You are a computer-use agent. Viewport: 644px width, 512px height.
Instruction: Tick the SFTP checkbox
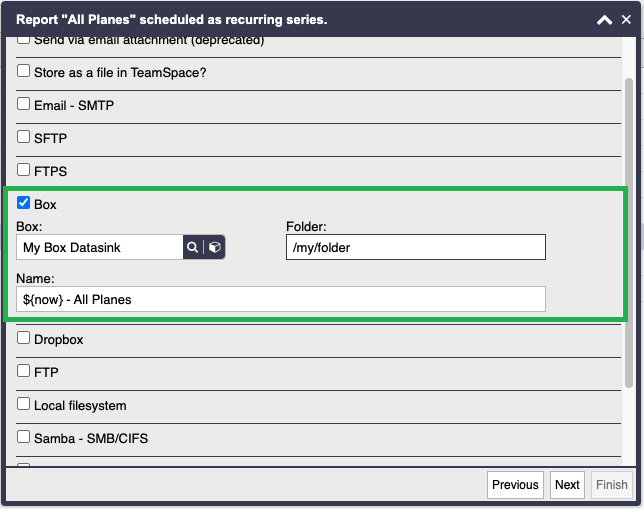(x=23, y=137)
